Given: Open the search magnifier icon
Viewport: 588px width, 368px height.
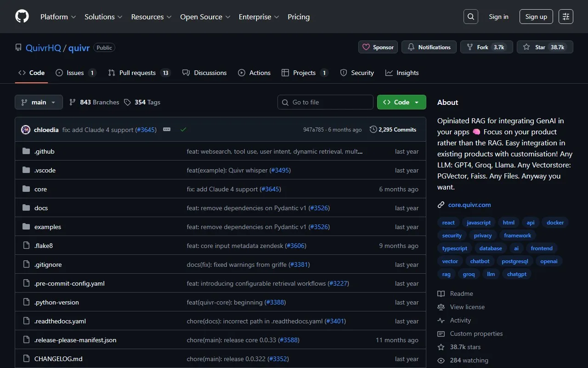Looking at the screenshot, I should click(x=471, y=17).
